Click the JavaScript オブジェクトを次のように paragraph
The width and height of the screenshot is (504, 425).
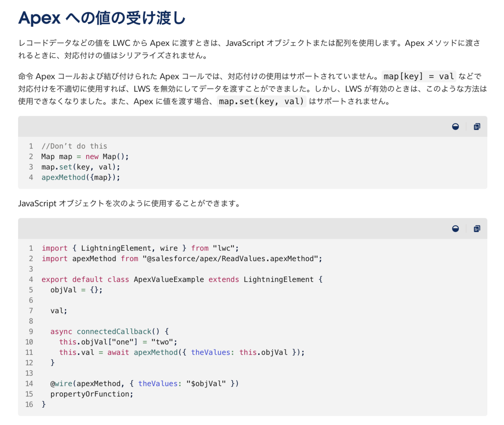[129, 203]
